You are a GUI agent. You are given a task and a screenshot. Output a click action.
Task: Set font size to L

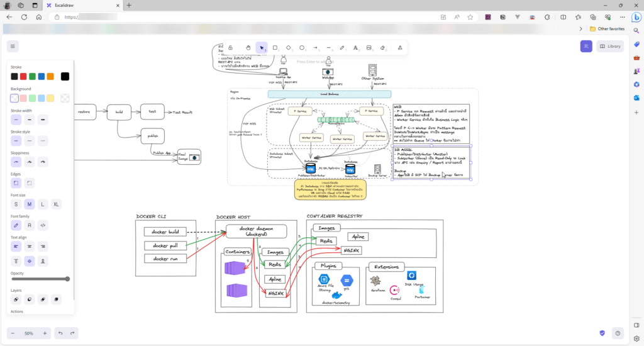click(x=43, y=204)
